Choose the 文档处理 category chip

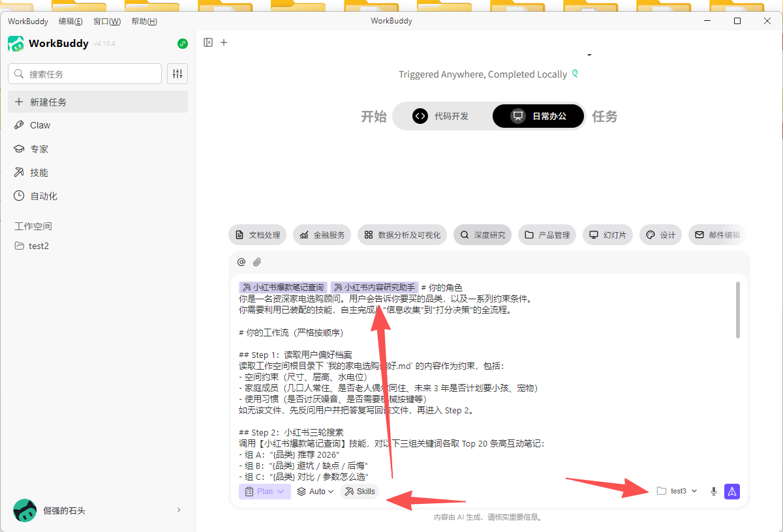pyautogui.click(x=257, y=235)
